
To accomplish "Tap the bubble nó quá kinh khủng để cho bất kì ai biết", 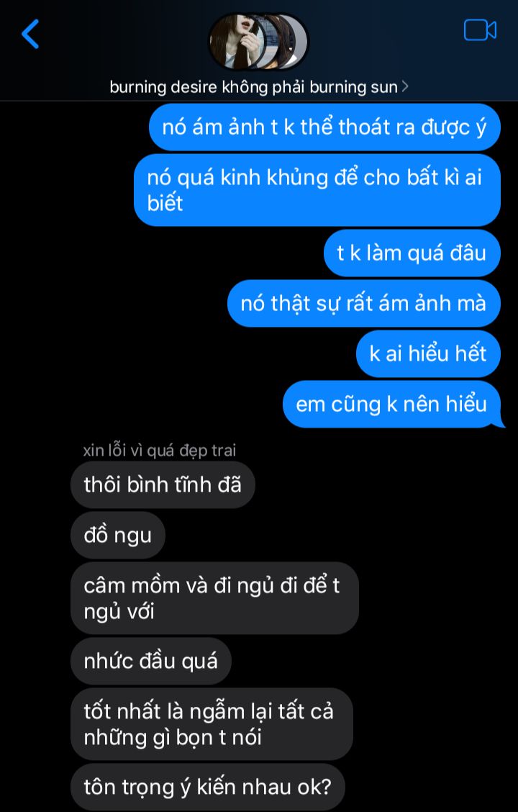I will [317, 190].
